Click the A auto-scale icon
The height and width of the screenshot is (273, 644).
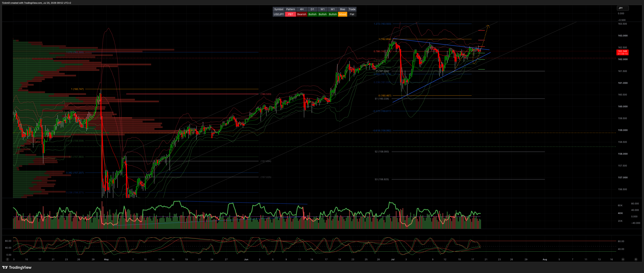pyautogui.click(x=623, y=259)
